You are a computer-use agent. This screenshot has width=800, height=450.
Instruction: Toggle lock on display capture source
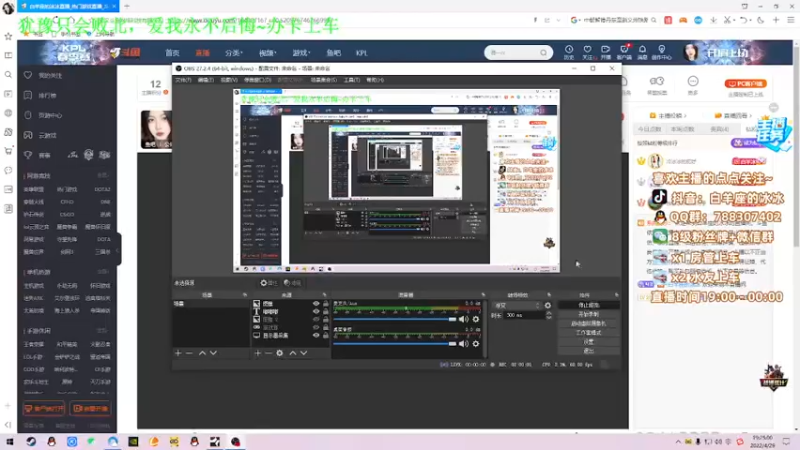pos(326,335)
